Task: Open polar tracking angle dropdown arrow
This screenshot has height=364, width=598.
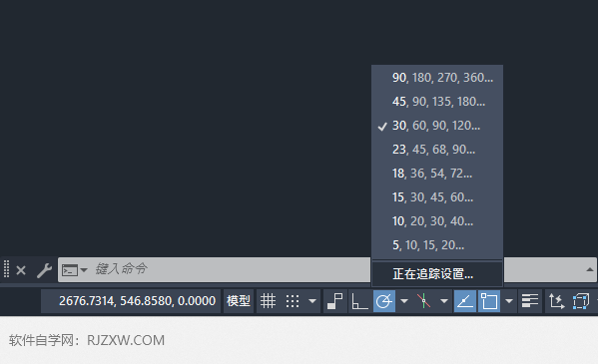Action: (x=404, y=301)
